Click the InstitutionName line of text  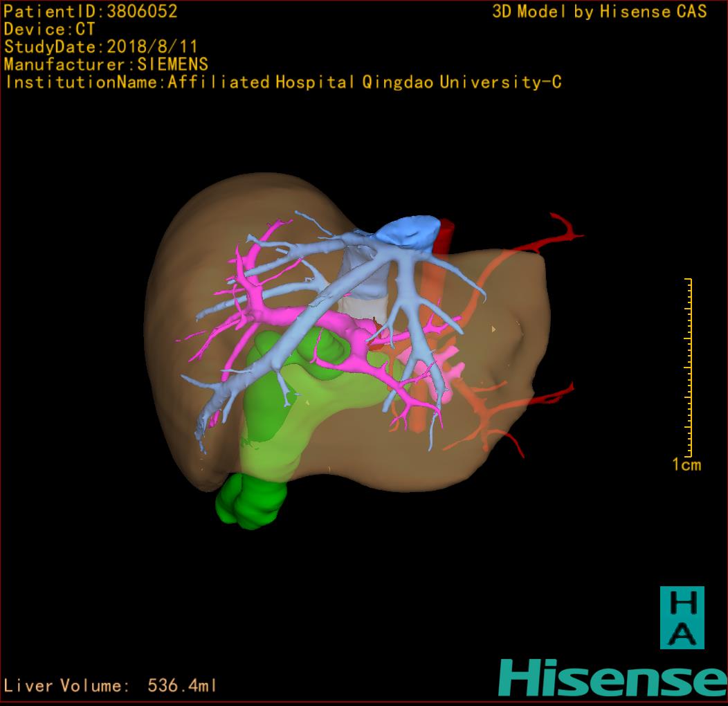coord(282,82)
